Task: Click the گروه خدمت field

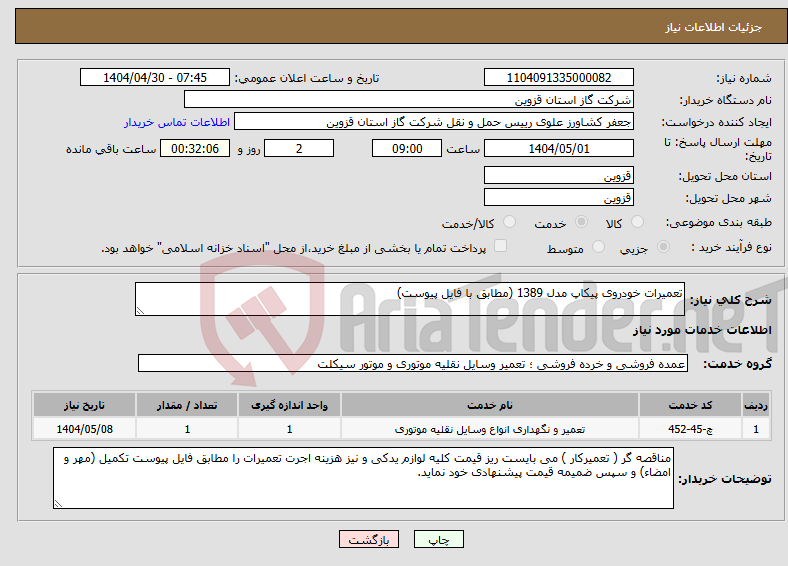Action: click(413, 363)
